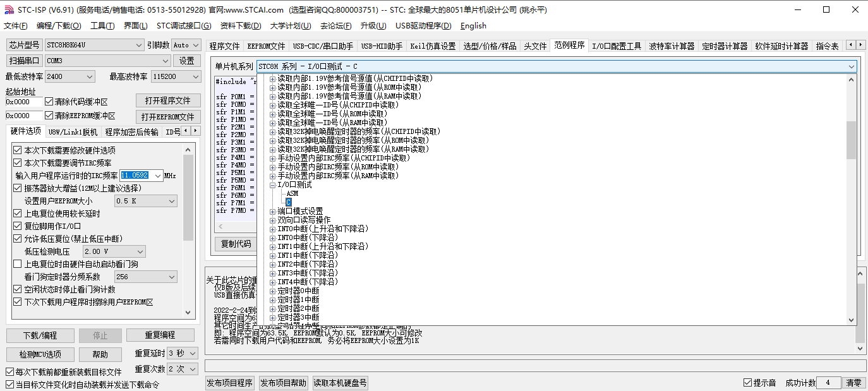Image resolution: width=868 pixels, height=391 pixels.
Task: Click the up arrow of the hardware options scrollbar
Action: (188, 150)
